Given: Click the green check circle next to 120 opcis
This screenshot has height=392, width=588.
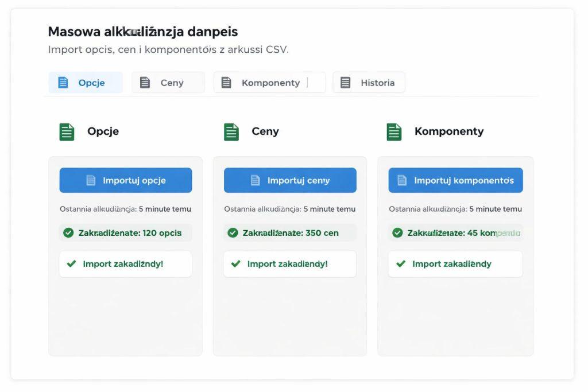Looking at the screenshot, I should click(x=68, y=232).
